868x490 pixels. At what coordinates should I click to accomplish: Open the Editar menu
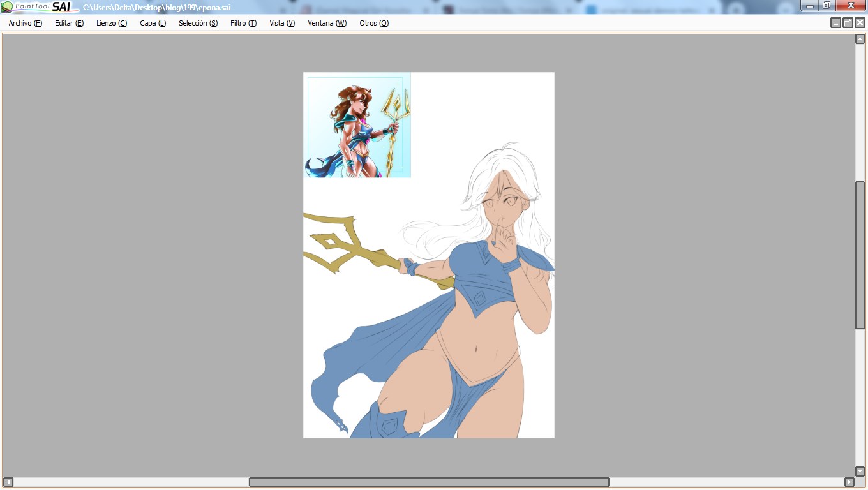coord(69,23)
